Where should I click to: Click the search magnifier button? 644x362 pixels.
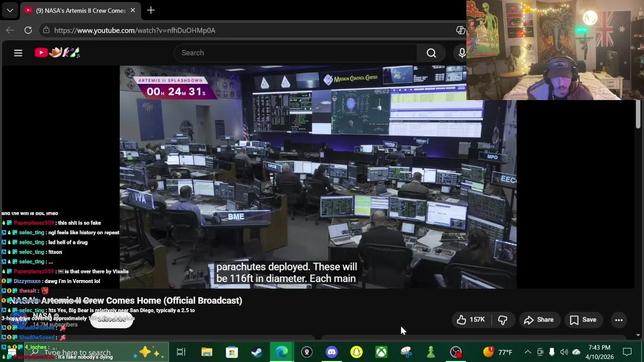pos(431,53)
